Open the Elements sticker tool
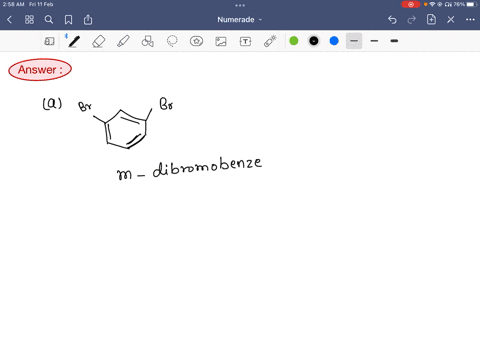 click(x=196, y=41)
